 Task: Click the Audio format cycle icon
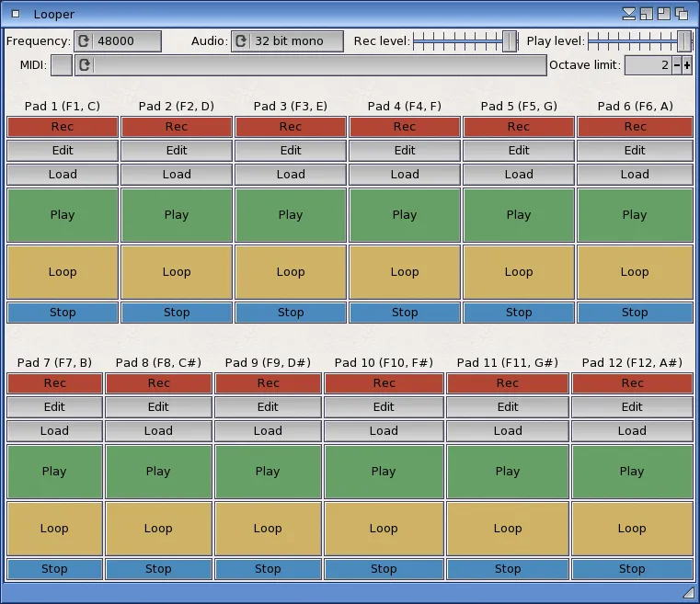click(241, 41)
